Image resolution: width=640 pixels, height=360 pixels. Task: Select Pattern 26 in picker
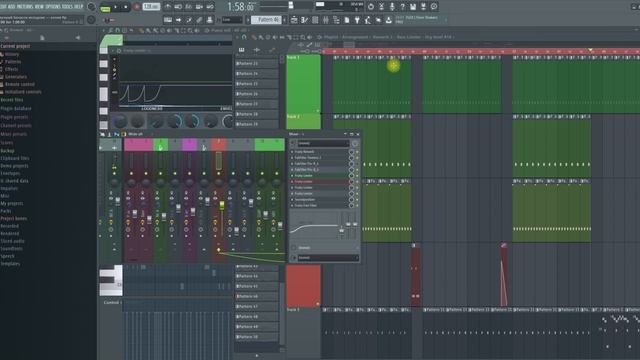[x=256, y=94]
